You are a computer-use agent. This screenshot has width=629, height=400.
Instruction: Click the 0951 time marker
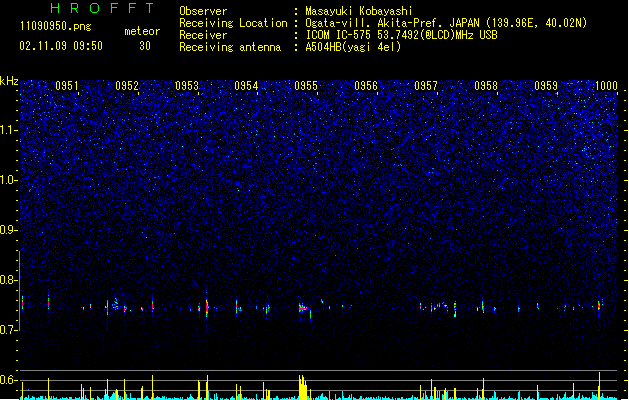67,86
